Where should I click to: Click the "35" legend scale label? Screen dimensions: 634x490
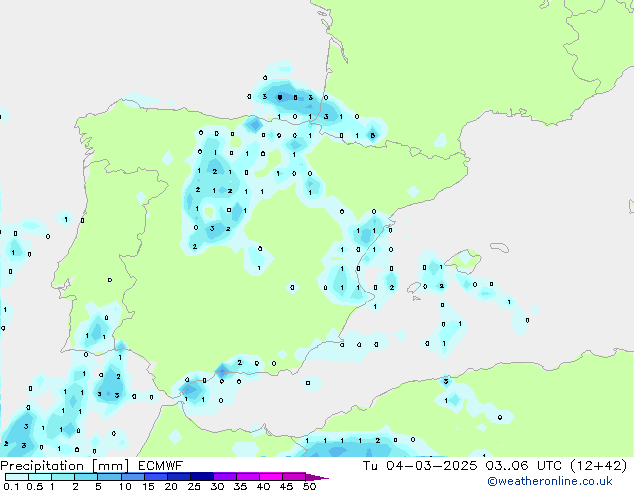point(240,486)
